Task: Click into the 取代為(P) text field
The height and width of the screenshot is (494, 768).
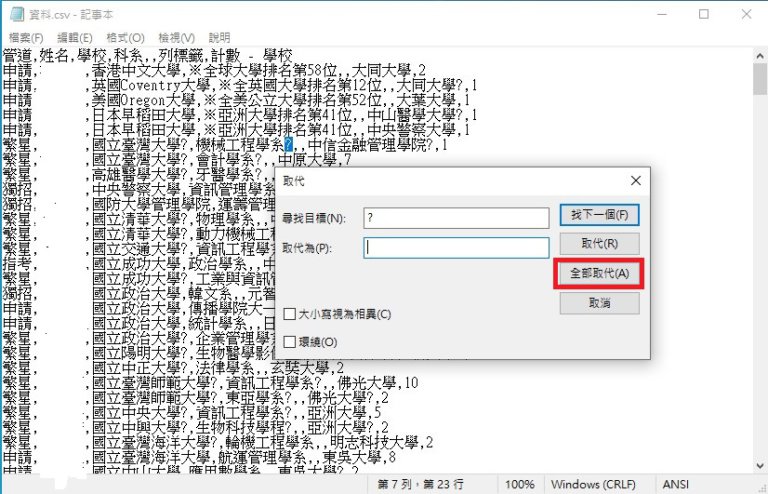Action: click(456, 246)
